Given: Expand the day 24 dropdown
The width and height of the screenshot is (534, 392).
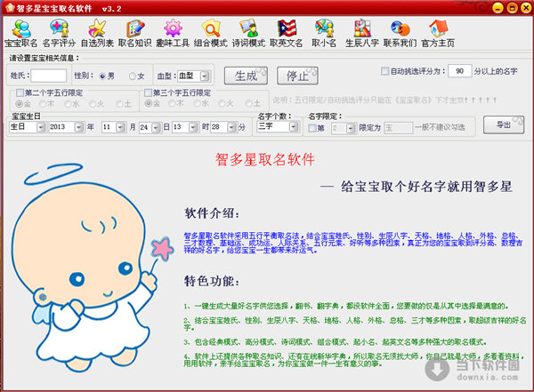Looking at the screenshot, I should [156, 127].
